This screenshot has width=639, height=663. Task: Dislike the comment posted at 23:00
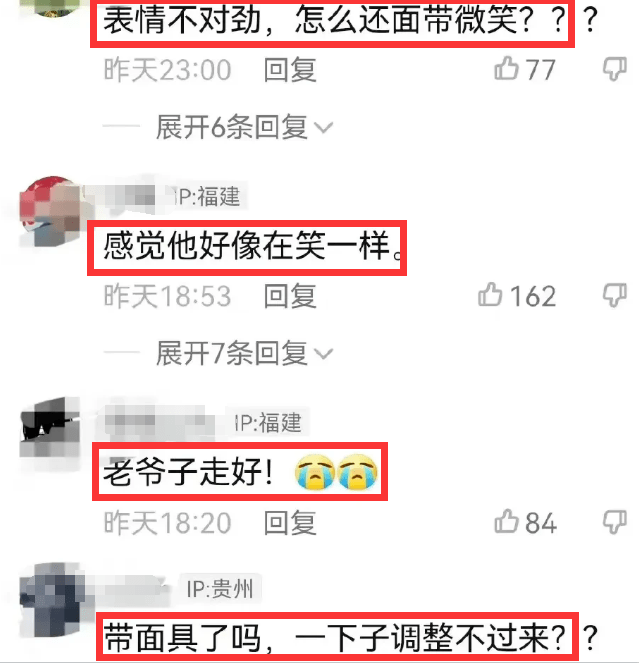click(x=615, y=69)
